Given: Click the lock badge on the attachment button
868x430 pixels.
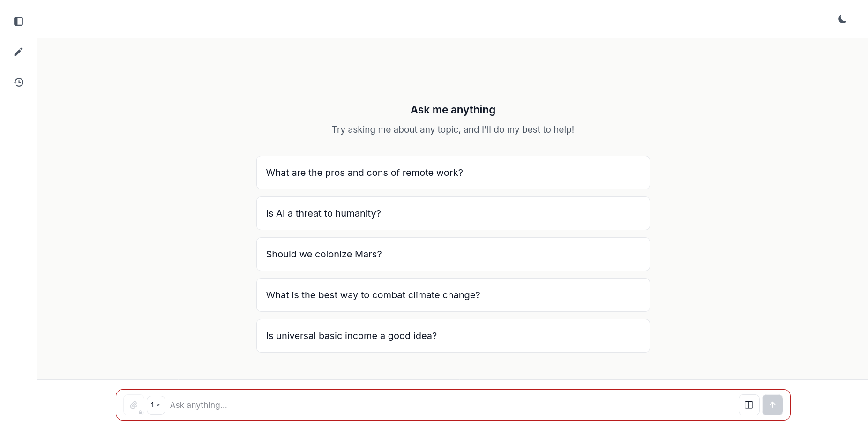Looking at the screenshot, I should pyautogui.click(x=140, y=411).
